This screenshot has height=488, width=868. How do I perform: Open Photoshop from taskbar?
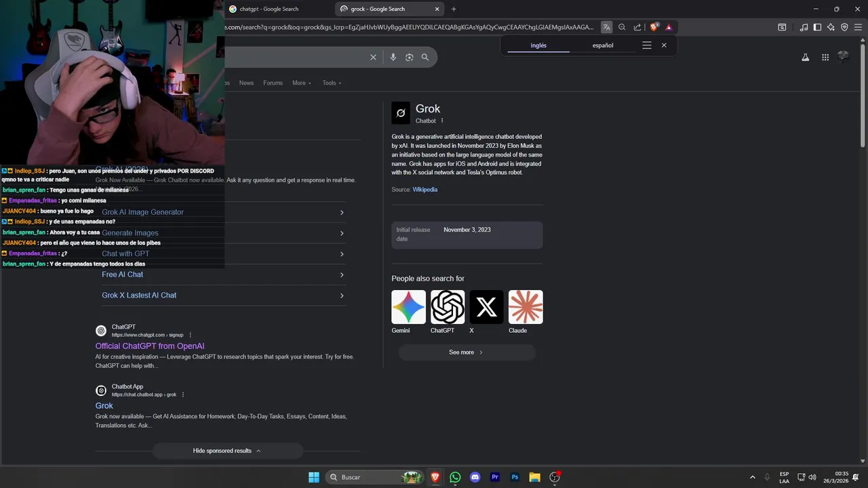[x=515, y=477]
